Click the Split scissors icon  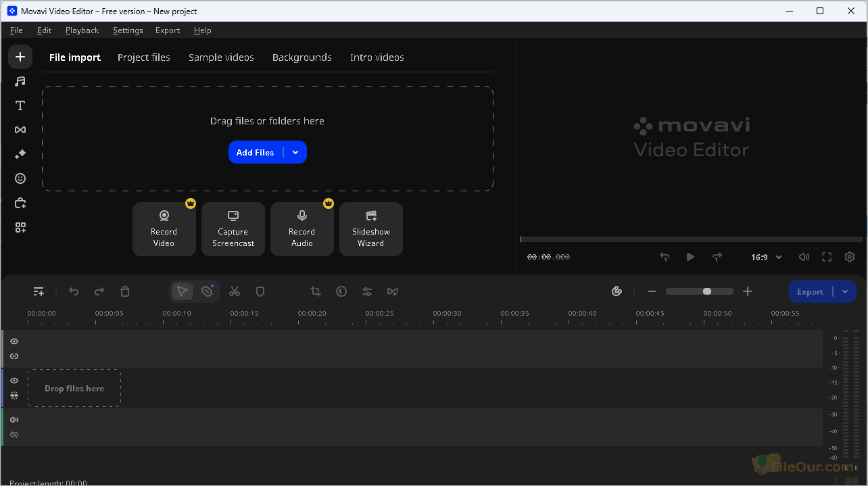click(x=235, y=291)
